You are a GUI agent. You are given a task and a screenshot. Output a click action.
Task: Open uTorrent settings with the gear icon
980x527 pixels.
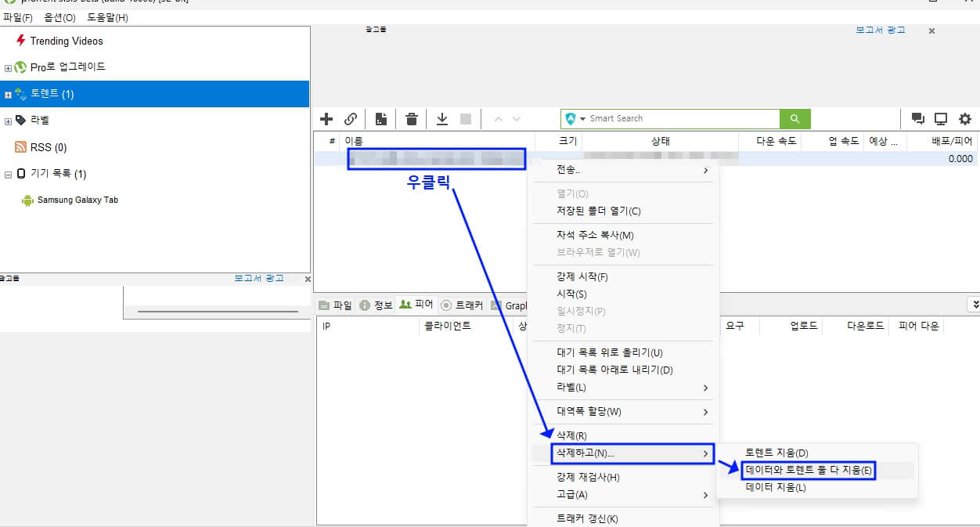click(x=965, y=119)
